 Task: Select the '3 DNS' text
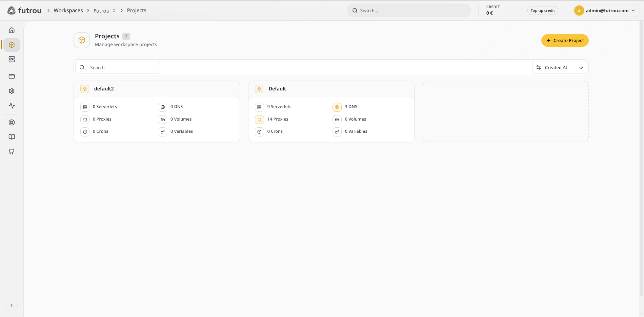pyautogui.click(x=351, y=107)
